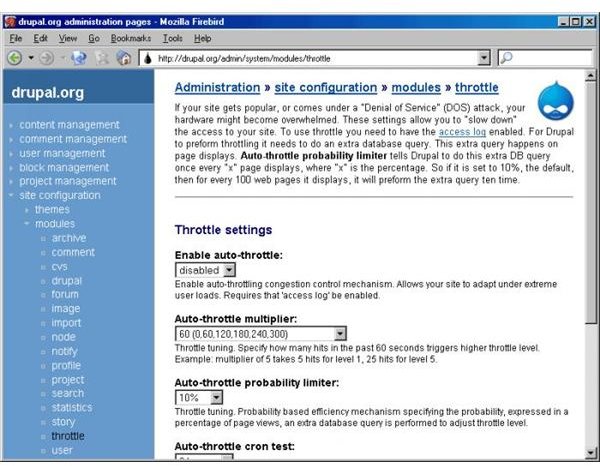This screenshot has width=600, height=466.
Task: Open the project module link
Action: 68,380
